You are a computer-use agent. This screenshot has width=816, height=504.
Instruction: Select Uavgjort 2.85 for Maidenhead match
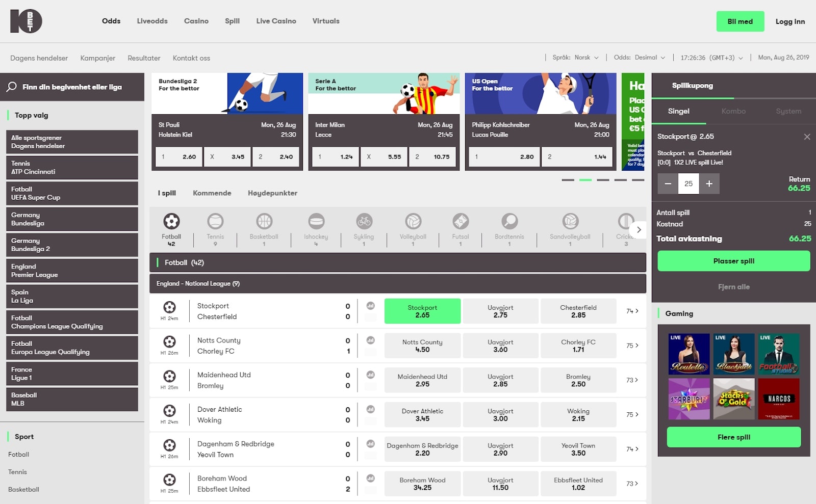(500, 380)
